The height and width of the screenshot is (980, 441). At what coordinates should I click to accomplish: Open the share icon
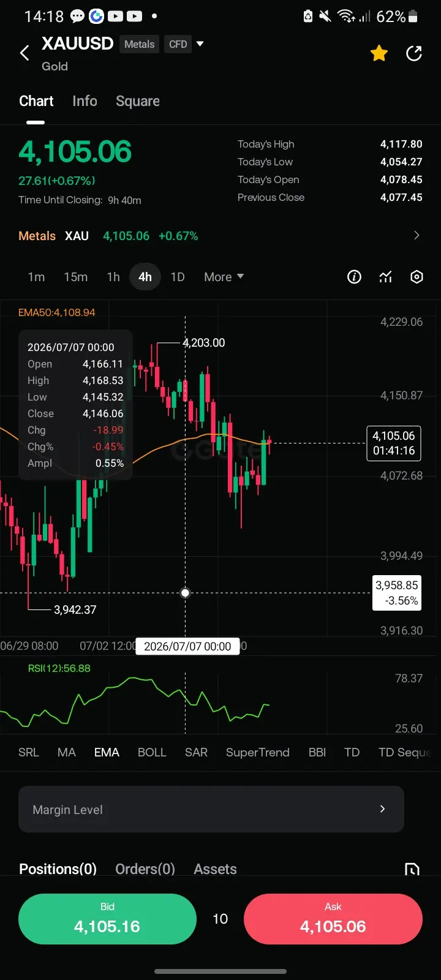coord(414,53)
